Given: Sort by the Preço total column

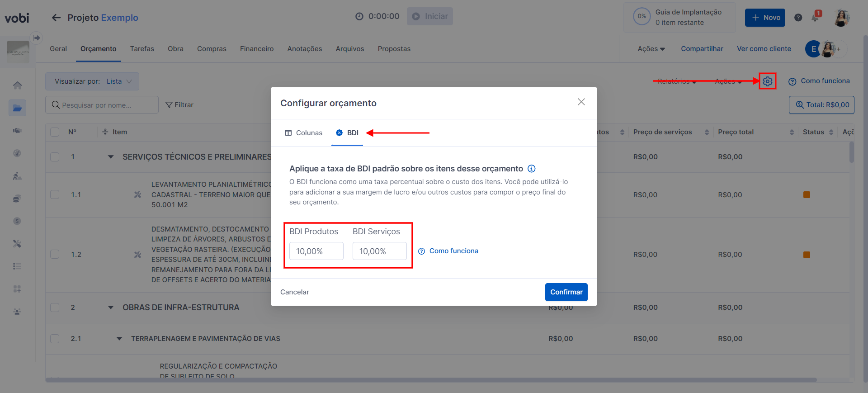Looking at the screenshot, I should (x=792, y=132).
